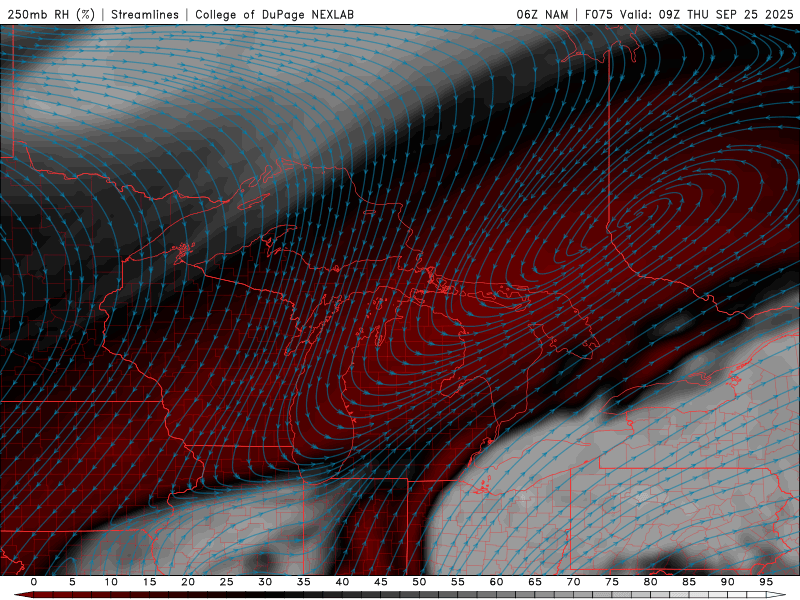
Task: Click the '50' value on color scale
Action: click(419, 582)
